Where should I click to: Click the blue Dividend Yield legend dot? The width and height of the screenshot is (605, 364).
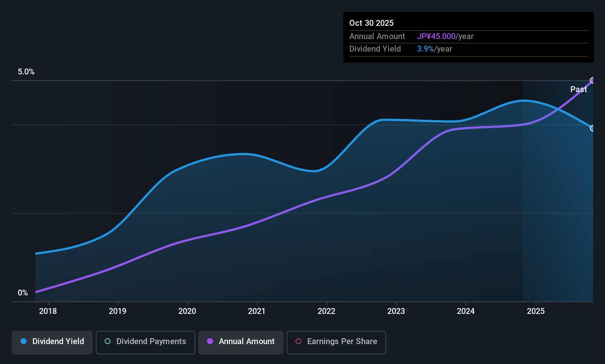pyautogui.click(x=24, y=342)
